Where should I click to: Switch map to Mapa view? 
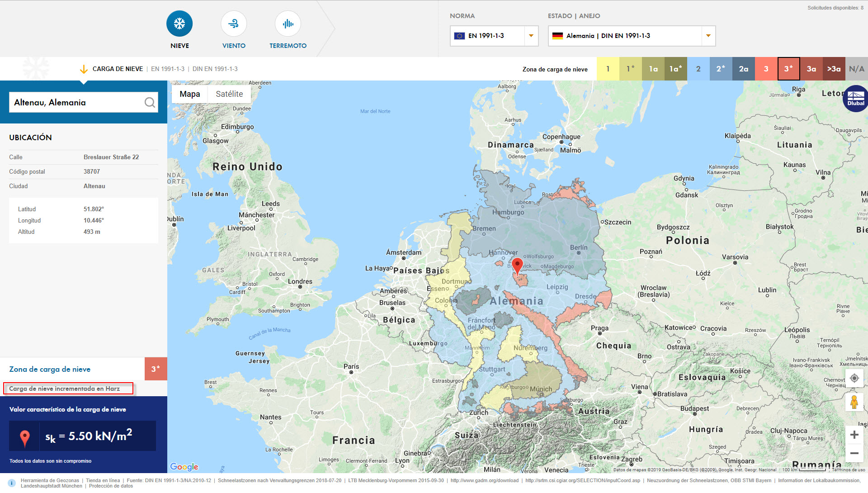click(x=189, y=94)
